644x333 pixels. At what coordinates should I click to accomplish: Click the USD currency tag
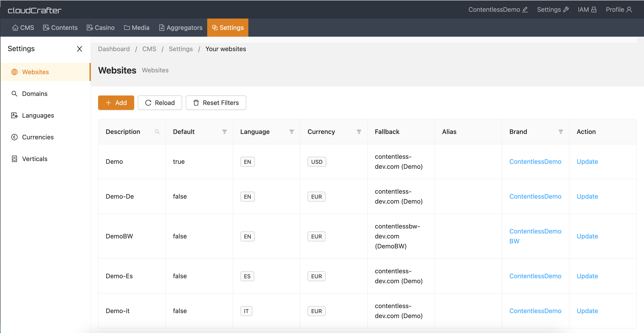coord(317,162)
